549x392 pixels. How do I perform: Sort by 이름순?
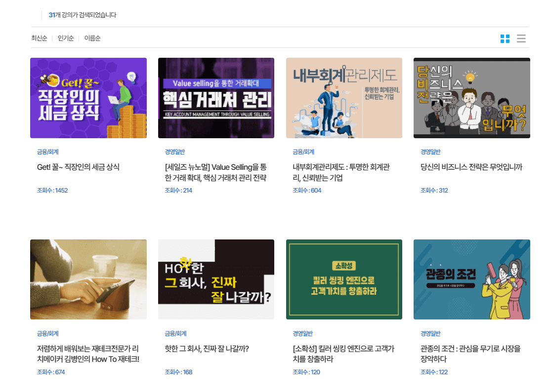92,38
